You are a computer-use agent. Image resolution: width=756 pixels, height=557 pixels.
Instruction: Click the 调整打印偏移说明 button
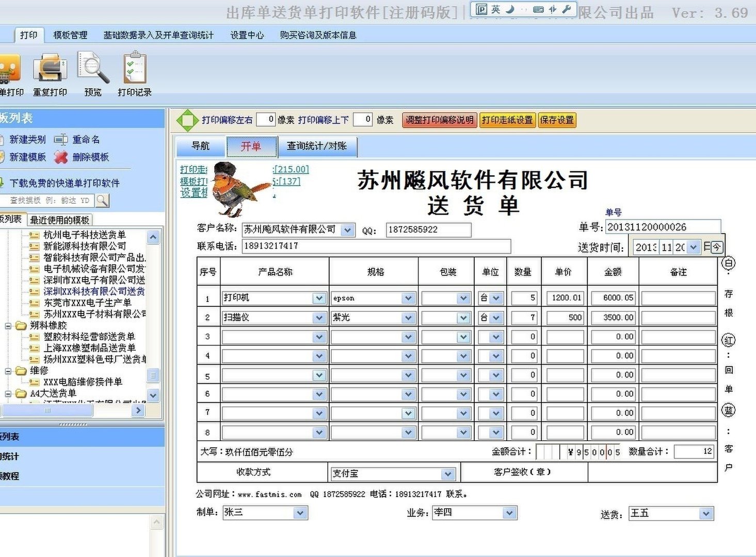click(439, 120)
